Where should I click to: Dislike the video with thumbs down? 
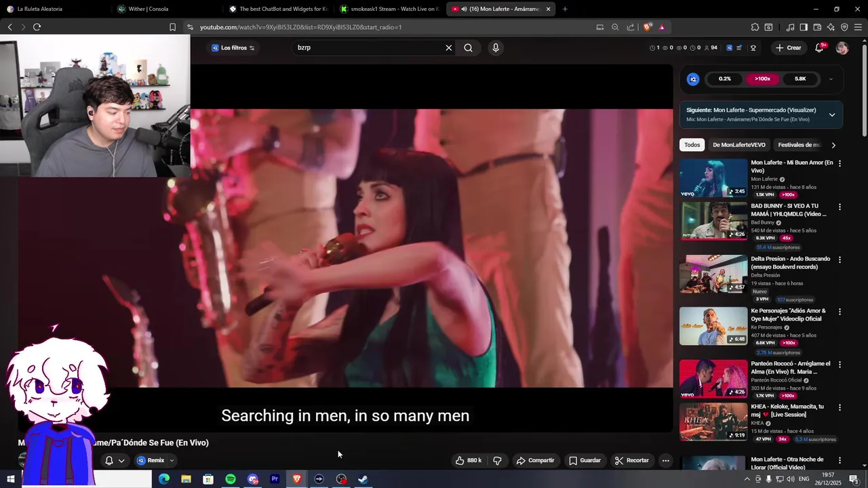497,460
